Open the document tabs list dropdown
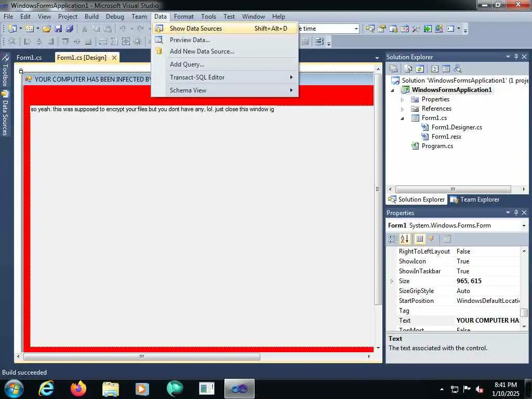 pos(377,58)
